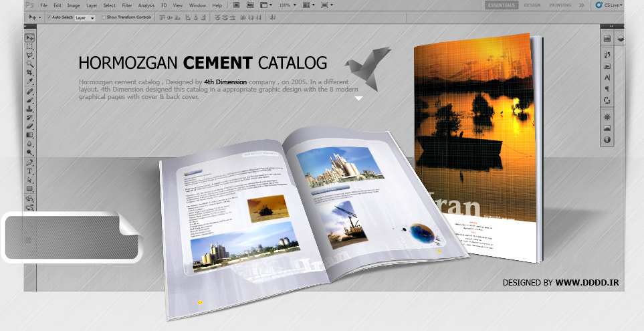644x331 pixels.
Task: Open the Character panel icon
Action: pyautogui.click(x=607, y=78)
